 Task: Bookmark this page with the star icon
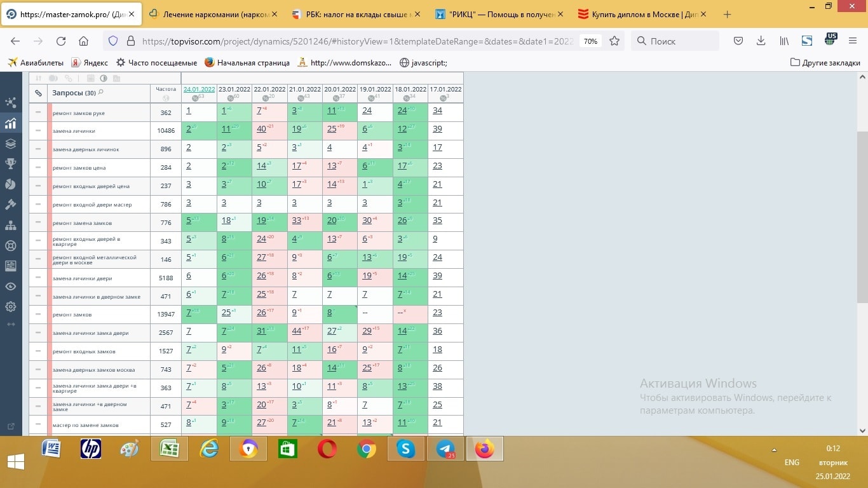coord(614,41)
